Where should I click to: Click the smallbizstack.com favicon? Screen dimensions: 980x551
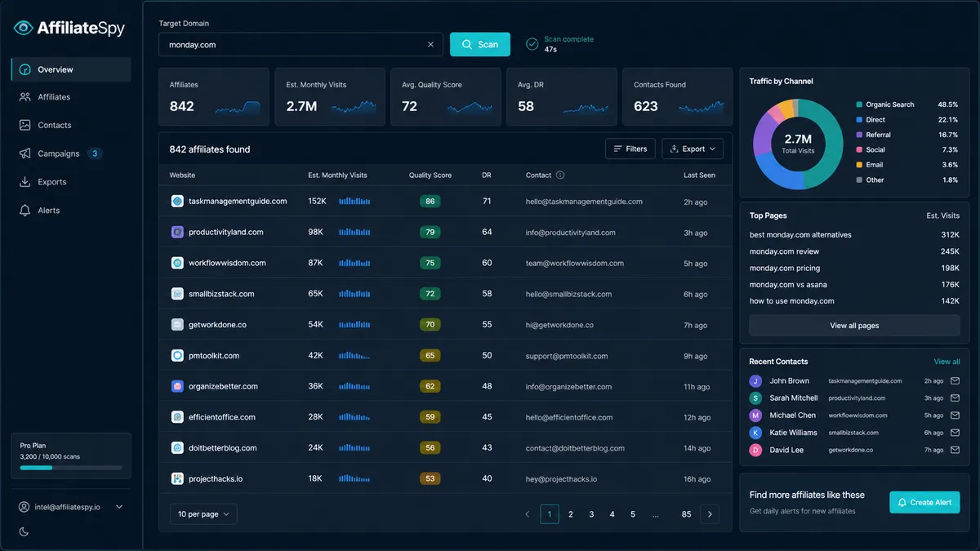point(177,294)
